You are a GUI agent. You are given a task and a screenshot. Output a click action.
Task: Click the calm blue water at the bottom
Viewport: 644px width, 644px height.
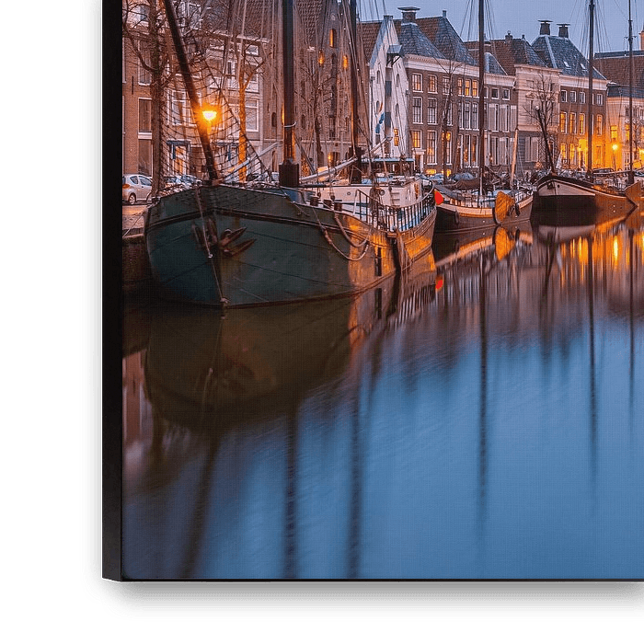click(x=414, y=515)
